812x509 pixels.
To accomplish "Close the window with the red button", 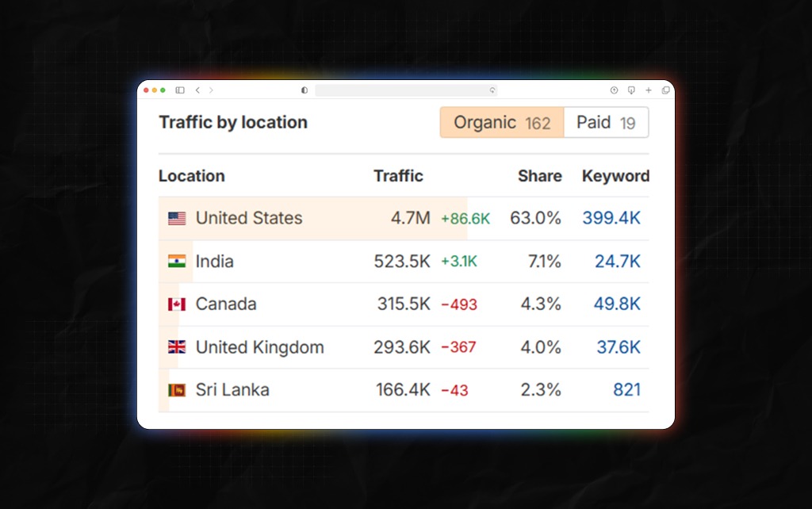I will click(x=146, y=90).
